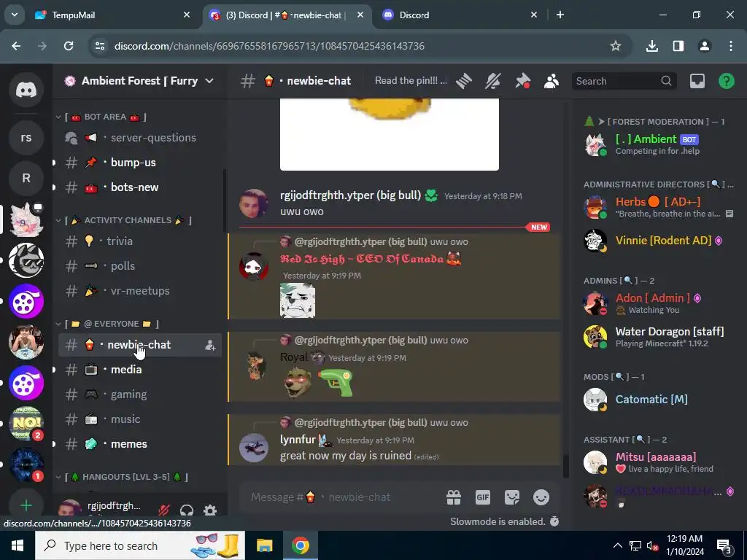Open the emoji picker
The image size is (747, 560).
pyautogui.click(x=541, y=497)
